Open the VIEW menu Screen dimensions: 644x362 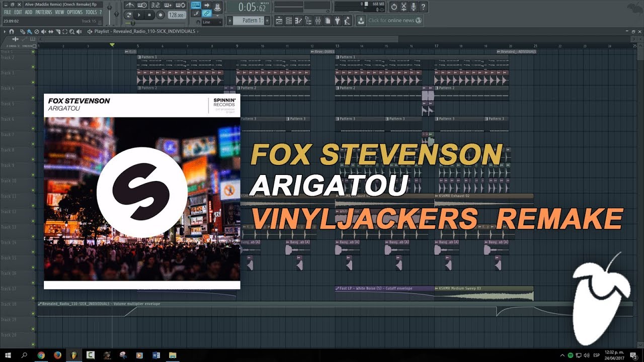59,12
